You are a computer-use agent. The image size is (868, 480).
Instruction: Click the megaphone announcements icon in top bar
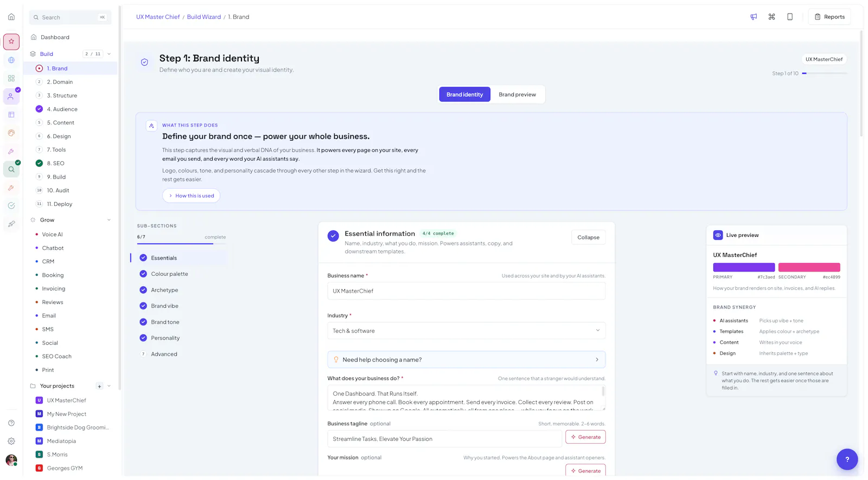pos(754,17)
